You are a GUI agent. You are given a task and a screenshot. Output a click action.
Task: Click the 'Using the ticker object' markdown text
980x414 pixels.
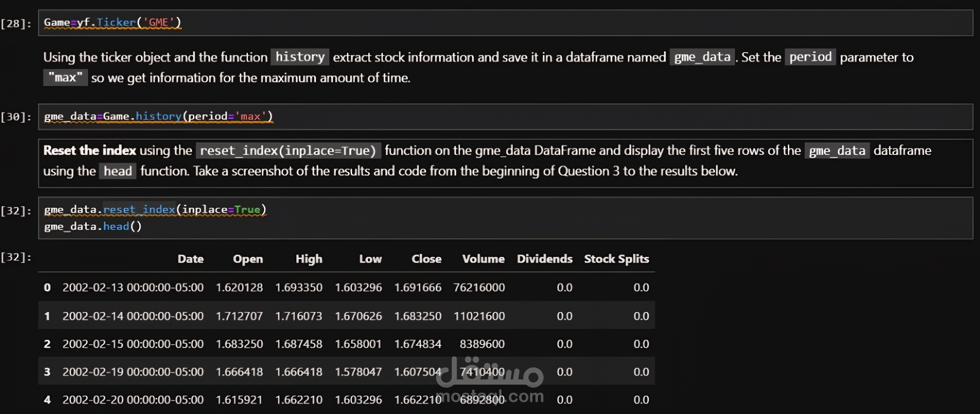click(478, 67)
